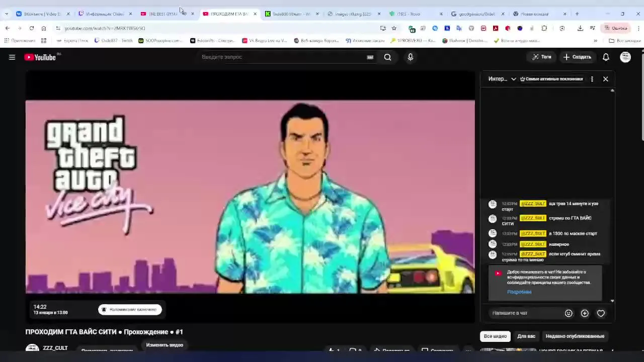Switch to the Twitch Информация Oxide tab
Viewport: 644px width, 362px height.
coord(102,14)
